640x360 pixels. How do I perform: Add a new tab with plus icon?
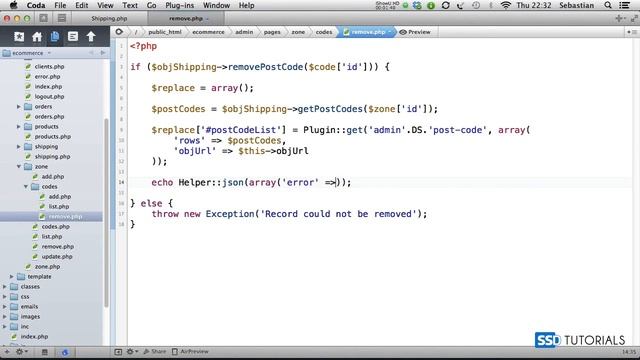click(619, 18)
